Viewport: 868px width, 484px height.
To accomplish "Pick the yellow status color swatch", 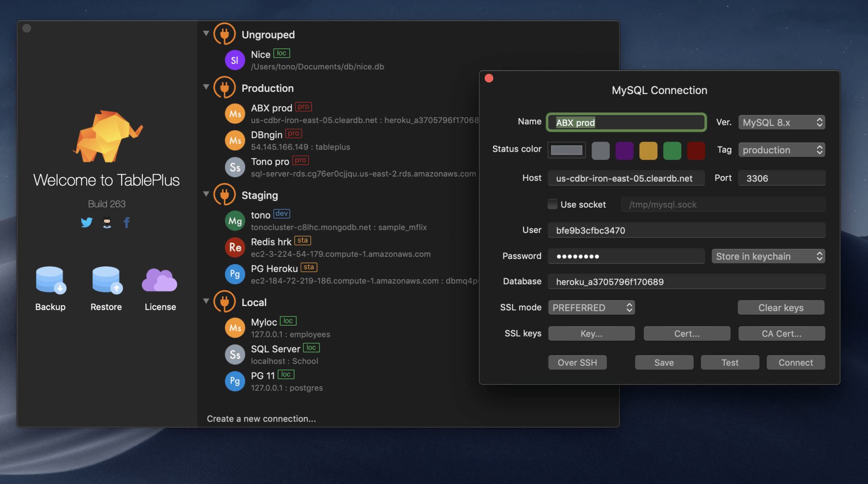I will point(648,150).
